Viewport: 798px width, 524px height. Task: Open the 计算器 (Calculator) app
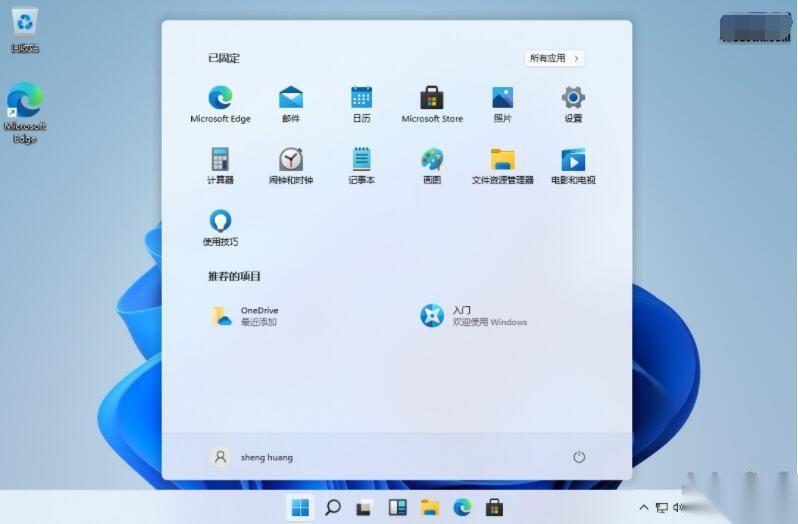(220, 160)
